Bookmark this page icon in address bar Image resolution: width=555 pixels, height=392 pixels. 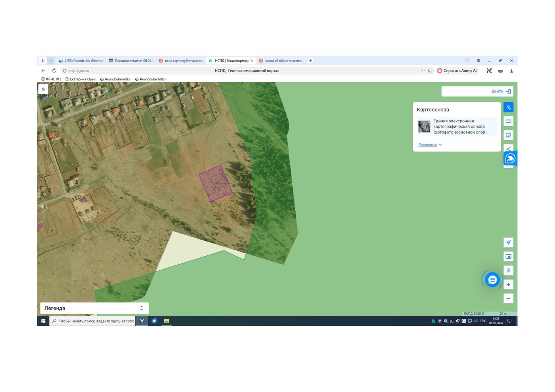coord(430,71)
